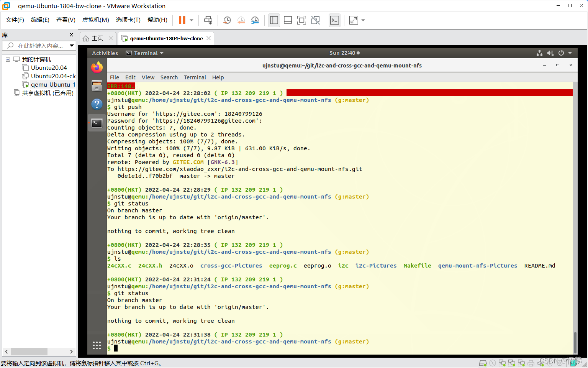Open the 选项卡(T) menu
The image size is (588, 368).
[x=128, y=20]
